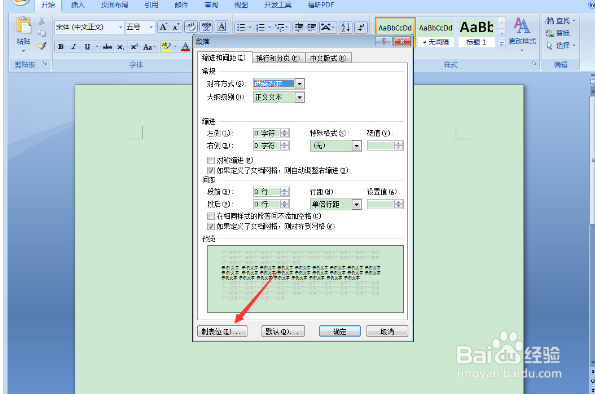Click the Cancel (取消) button
595x394 pixels.
pyautogui.click(x=387, y=331)
